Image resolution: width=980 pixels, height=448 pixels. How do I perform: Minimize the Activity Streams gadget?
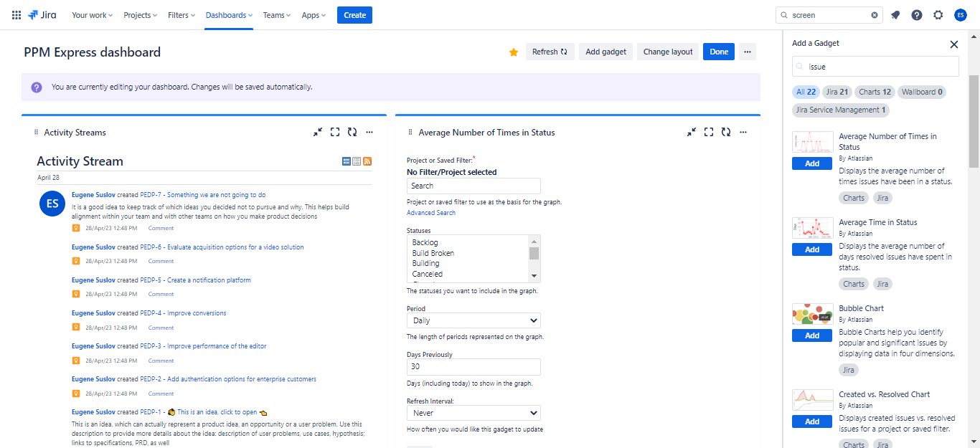(x=318, y=132)
